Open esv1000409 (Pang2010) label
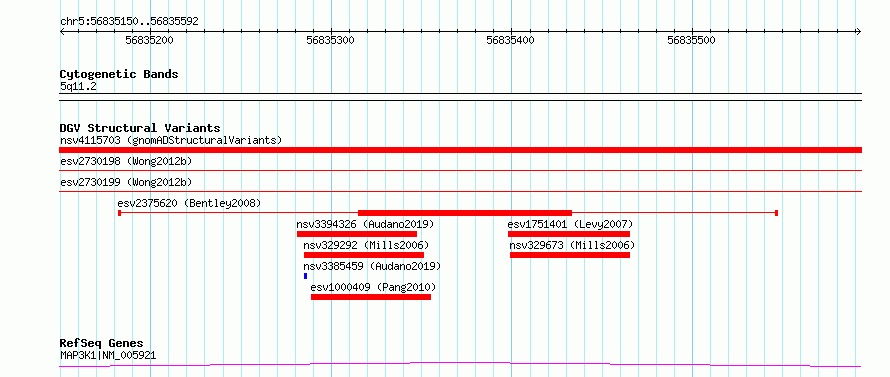This screenshot has height=377, width=890. [373, 287]
